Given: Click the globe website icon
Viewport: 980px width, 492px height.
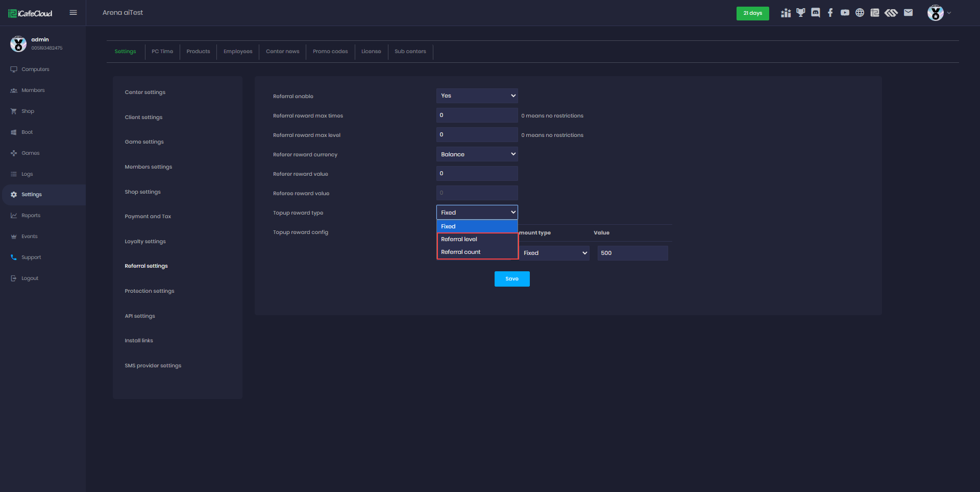Looking at the screenshot, I should click(860, 13).
